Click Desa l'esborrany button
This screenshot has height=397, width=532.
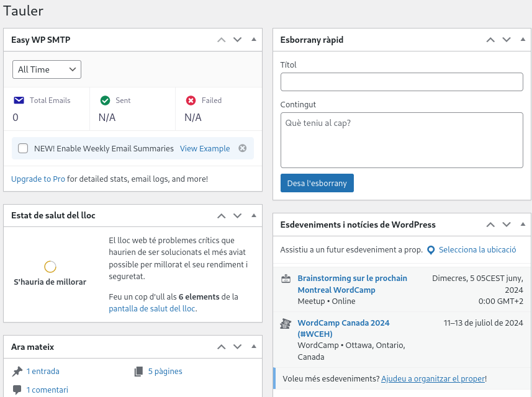pyautogui.click(x=317, y=183)
